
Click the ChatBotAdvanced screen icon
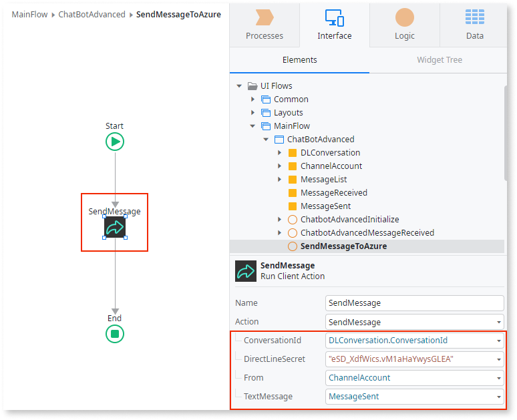[x=279, y=140]
